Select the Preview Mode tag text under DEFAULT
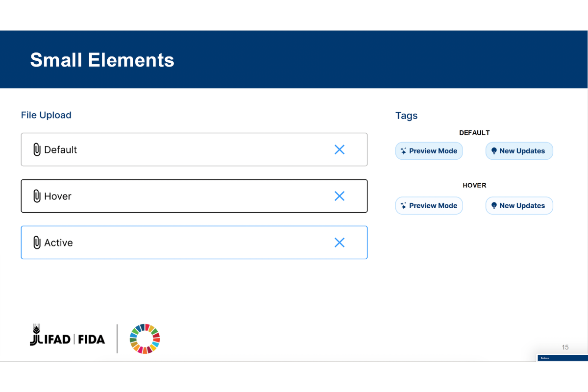Image resolution: width=588 pixels, height=392 pixels. (x=433, y=151)
